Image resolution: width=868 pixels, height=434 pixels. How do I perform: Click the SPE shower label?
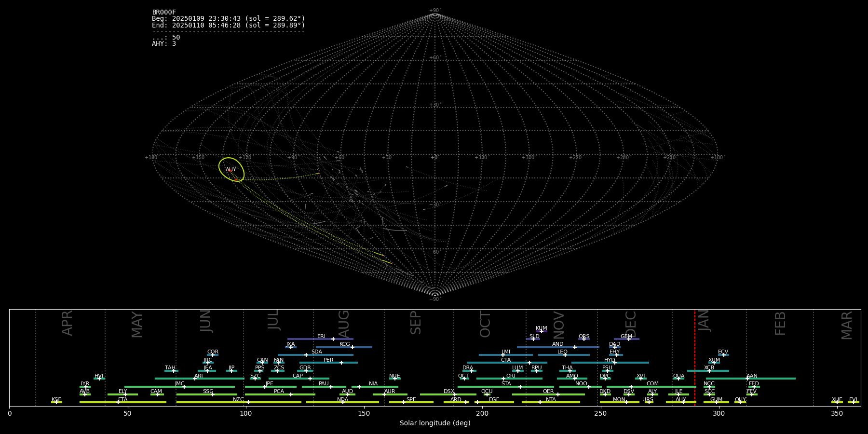click(x=411, y=400)
